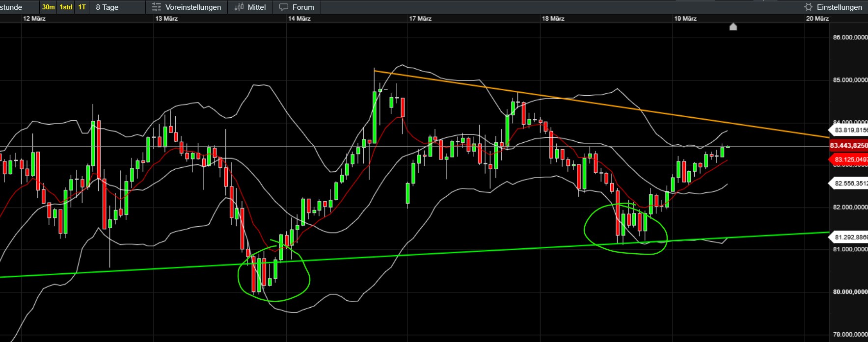Screen dimensions: 868x342
Task: Open Voreinstellungen presets menu
Action: click(187, 7)
